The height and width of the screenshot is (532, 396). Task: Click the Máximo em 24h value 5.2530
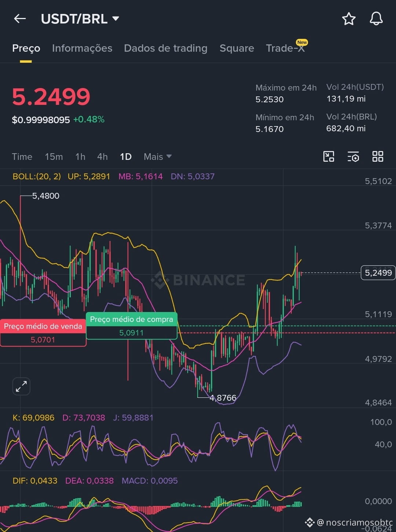coord(269,99)
